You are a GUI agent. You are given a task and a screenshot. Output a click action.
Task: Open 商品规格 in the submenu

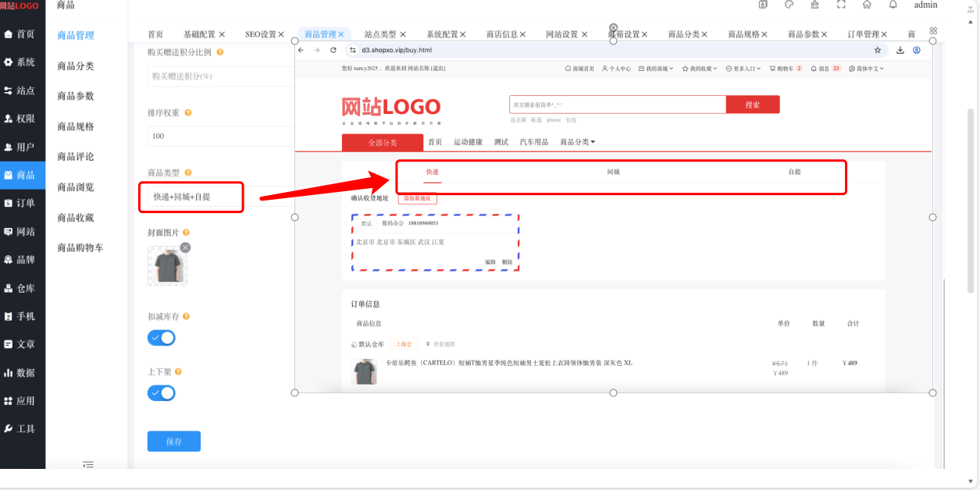click(76, 126)
